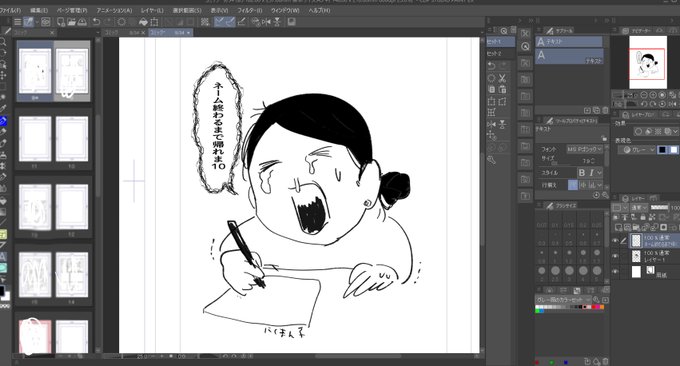Toggle the first snap ruler button in command bar
680x366 pixels.
(x=220, y=22)
